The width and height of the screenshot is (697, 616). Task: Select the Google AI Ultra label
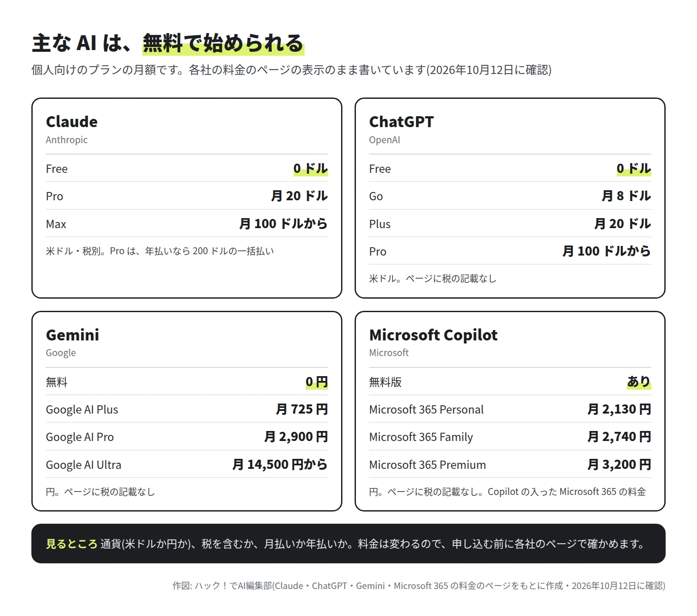[84, 465]
